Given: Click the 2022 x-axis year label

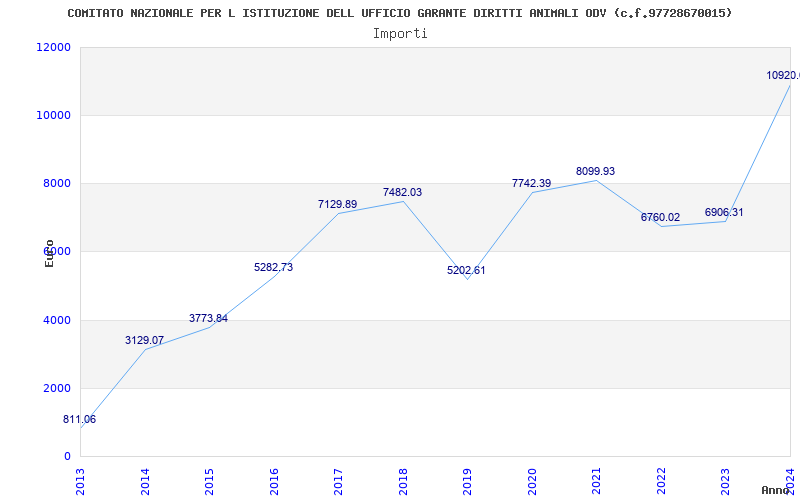Looking at the screenshot, I should point(661,481).
